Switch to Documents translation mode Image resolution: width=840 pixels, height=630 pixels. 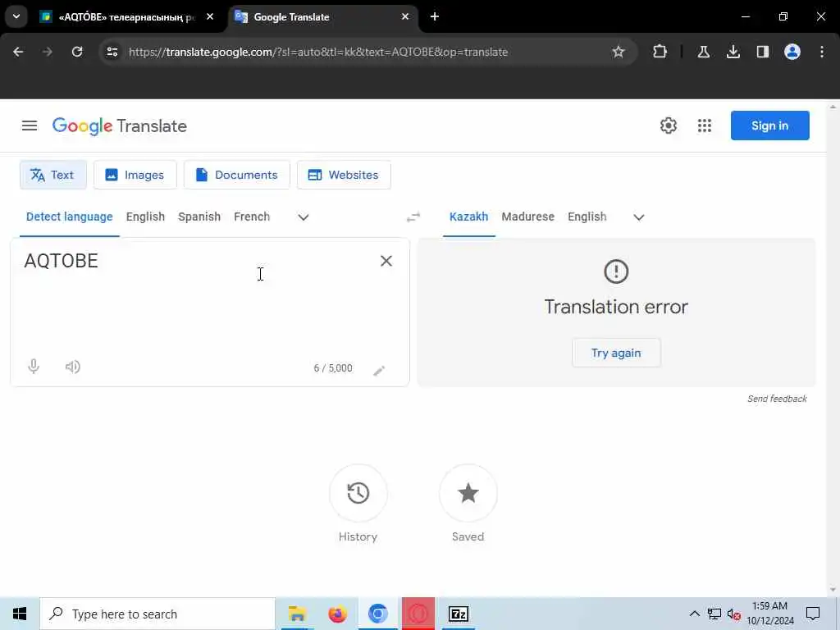pyautogui.click(x=237, y=175)
